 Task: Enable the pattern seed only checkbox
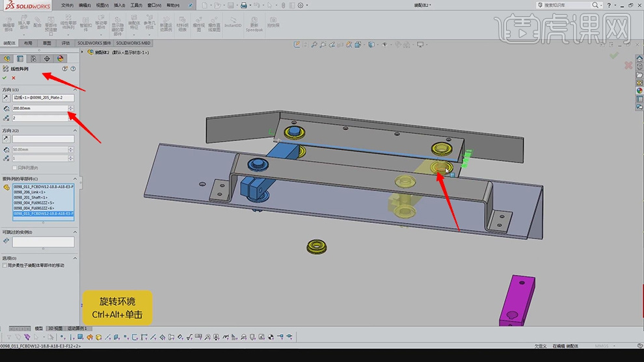tap(14, 168)
